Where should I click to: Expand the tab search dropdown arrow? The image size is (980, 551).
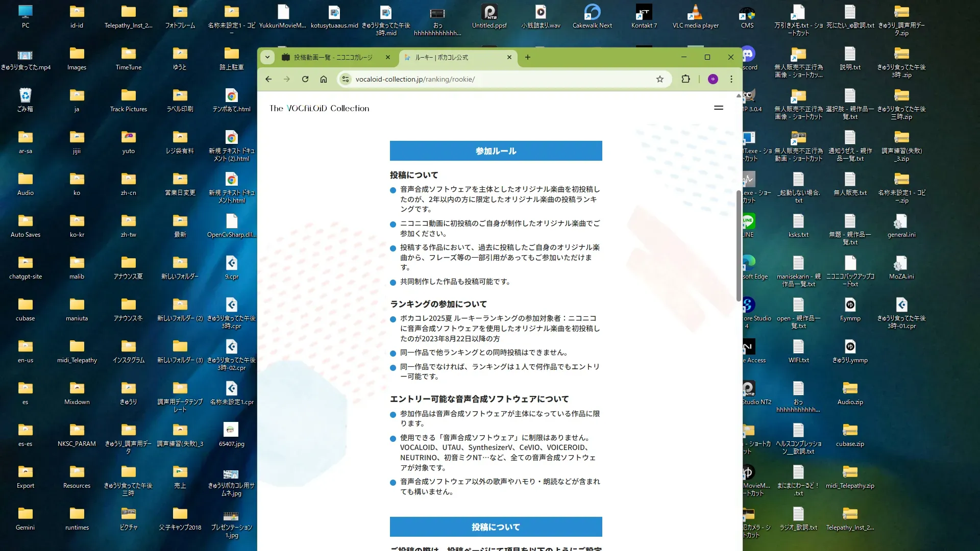267,57
